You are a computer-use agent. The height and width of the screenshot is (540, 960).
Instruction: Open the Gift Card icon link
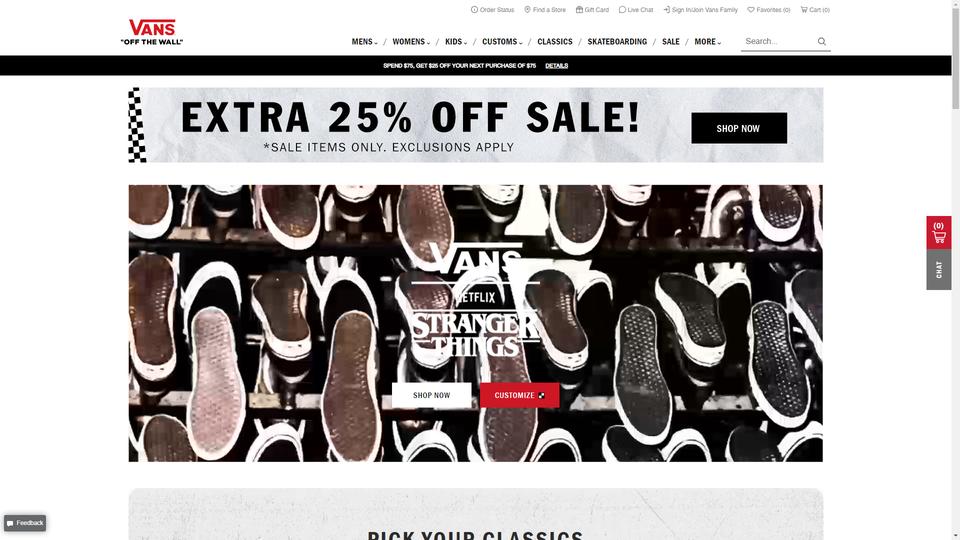point(579,10)
